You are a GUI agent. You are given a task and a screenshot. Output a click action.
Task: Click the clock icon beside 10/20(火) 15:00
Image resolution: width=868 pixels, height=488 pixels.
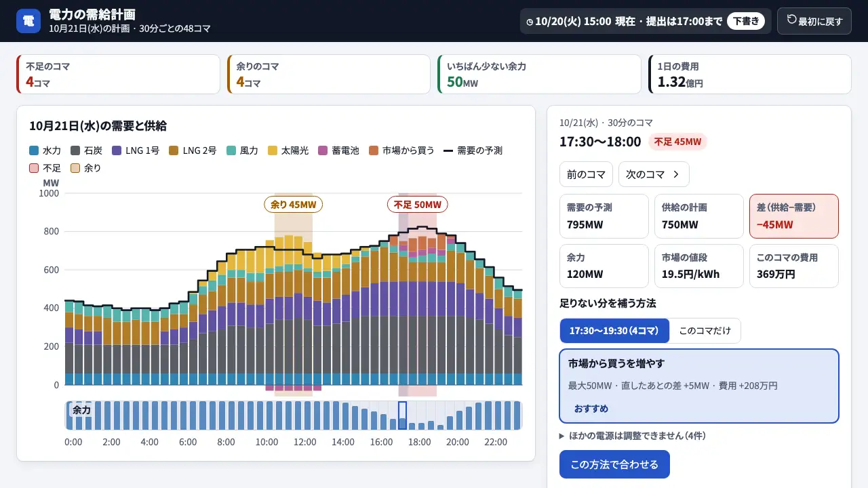click(530, 22)
